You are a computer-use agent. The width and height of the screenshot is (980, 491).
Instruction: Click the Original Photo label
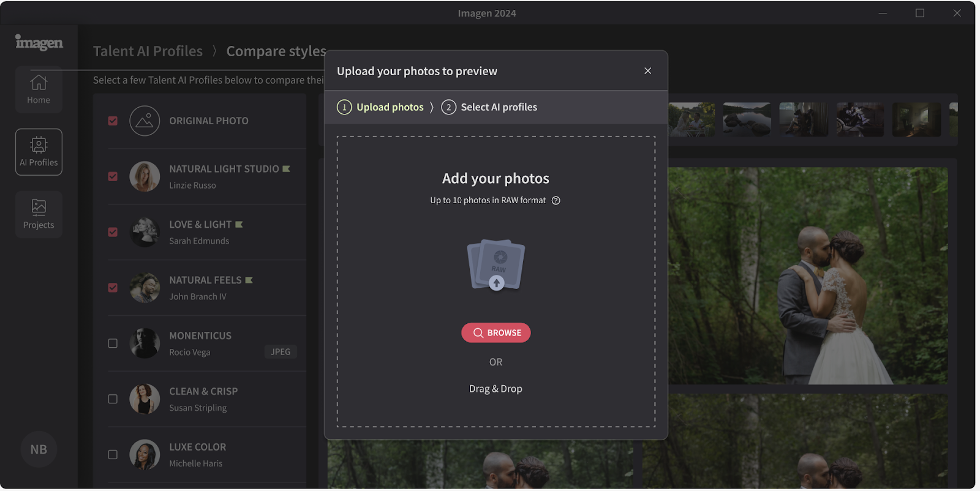point(209,121)
